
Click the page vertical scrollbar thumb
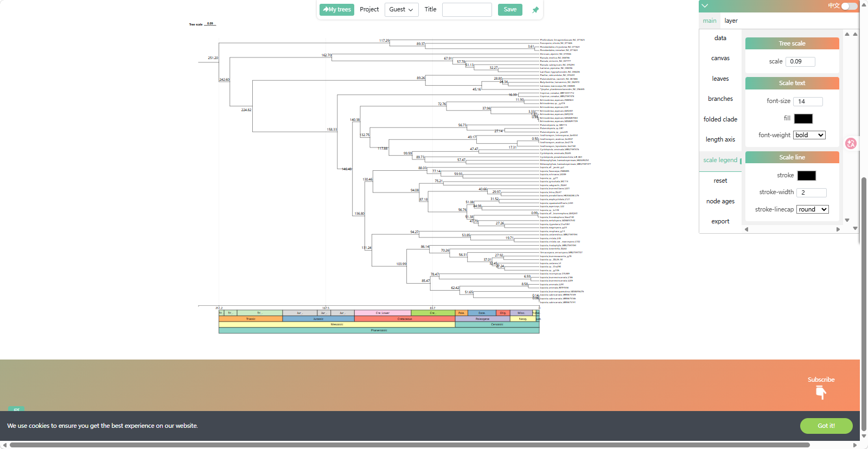(864, 305)
